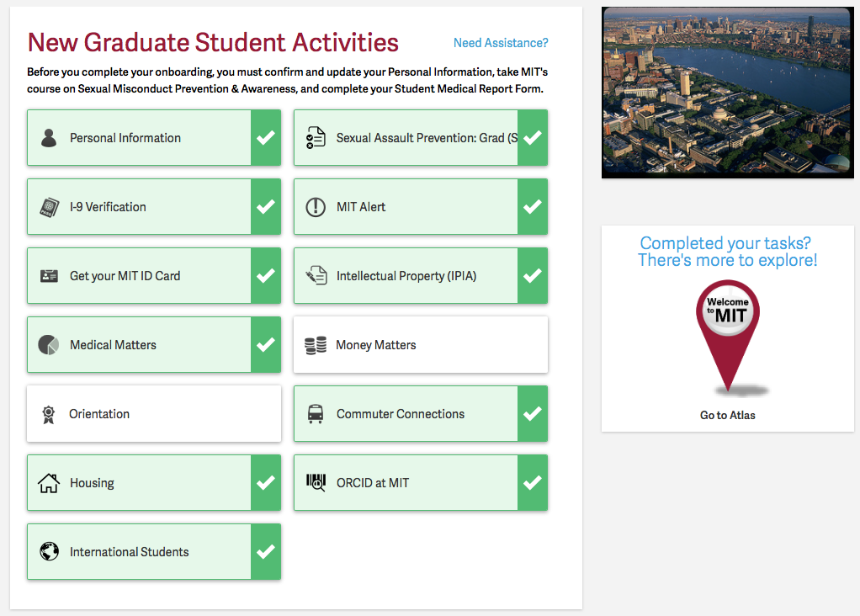Click the Money Matters coin stack icon

point(316,345)
